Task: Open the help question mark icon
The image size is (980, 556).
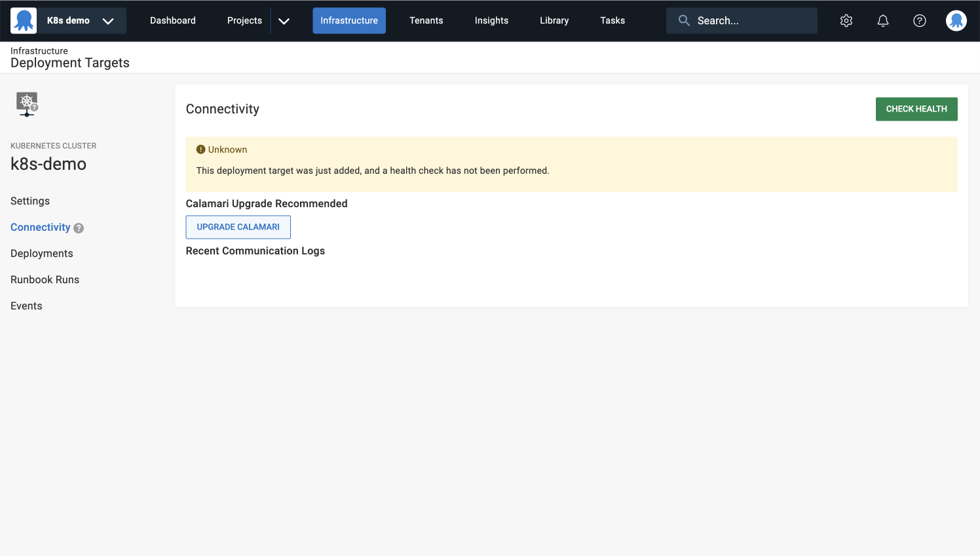Action: (x=919, y=20)
